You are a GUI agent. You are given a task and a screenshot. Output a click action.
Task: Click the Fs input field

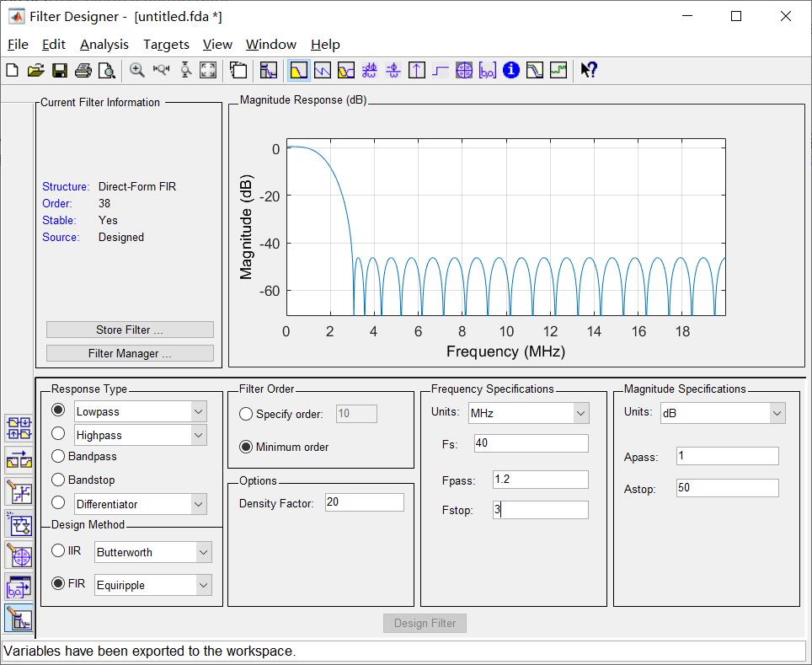532,443
